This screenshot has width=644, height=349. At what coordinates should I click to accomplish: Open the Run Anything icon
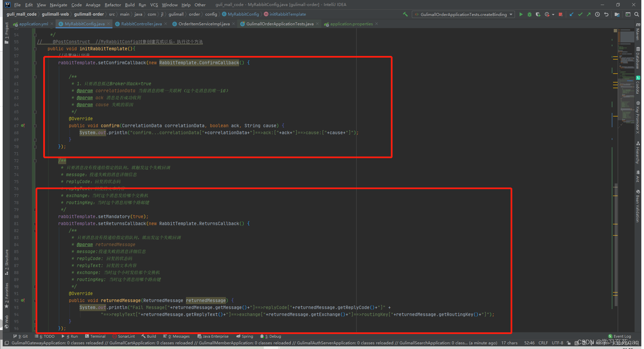(x=628, y=14)
